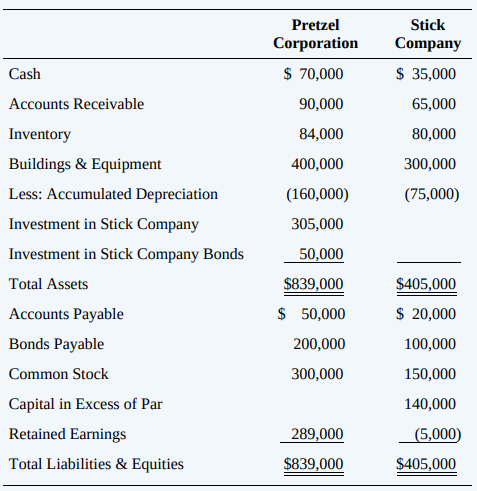
Task: Select Stick's Cash value $35,000
Action: [426, 74]
